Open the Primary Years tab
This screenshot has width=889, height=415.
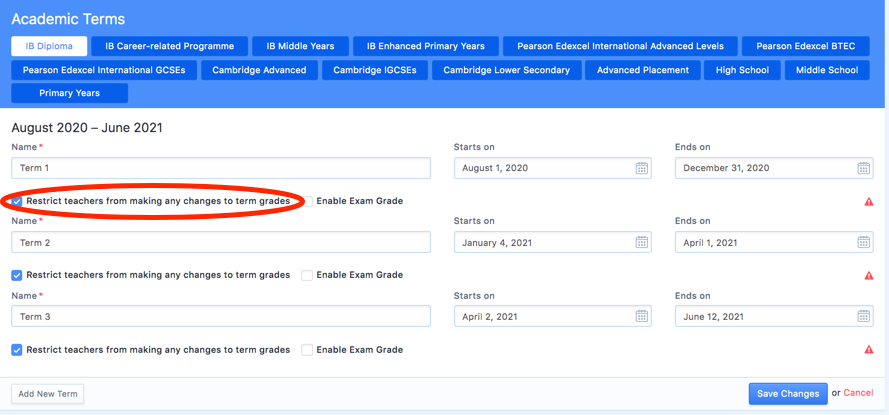69,93
